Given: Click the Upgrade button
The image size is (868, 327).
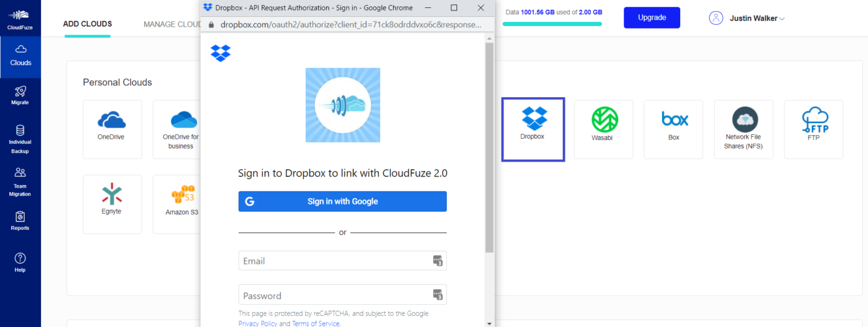Looking at the screenshot, I should point(652,17).
